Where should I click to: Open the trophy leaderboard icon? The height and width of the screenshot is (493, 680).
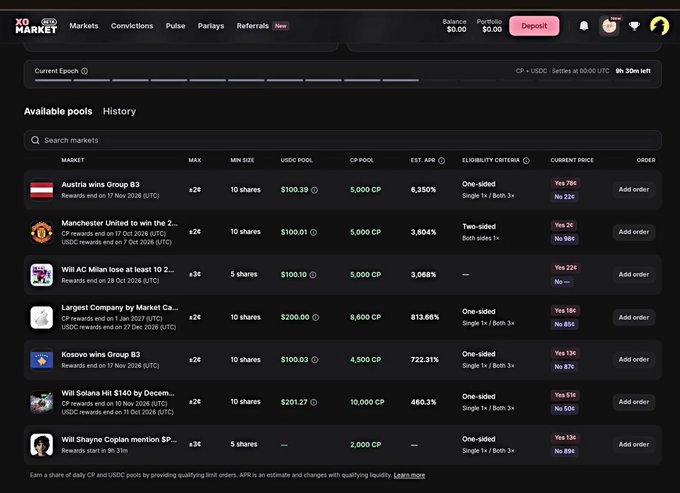(x=634, y=26)
